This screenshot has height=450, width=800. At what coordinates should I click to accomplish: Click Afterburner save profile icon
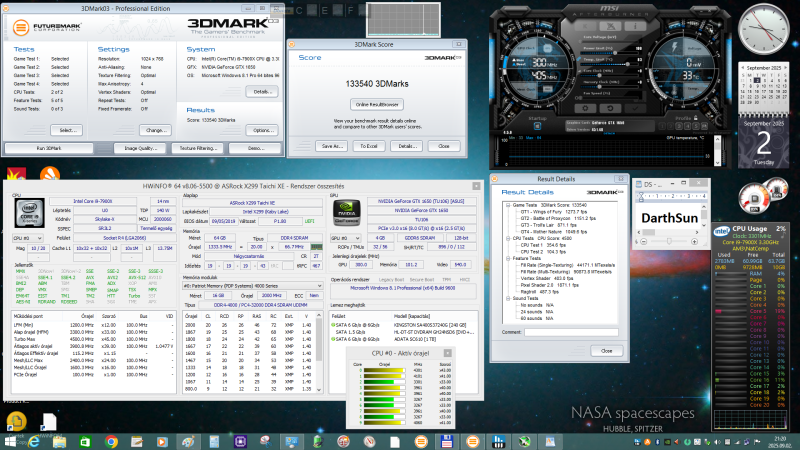coord(704,126)
